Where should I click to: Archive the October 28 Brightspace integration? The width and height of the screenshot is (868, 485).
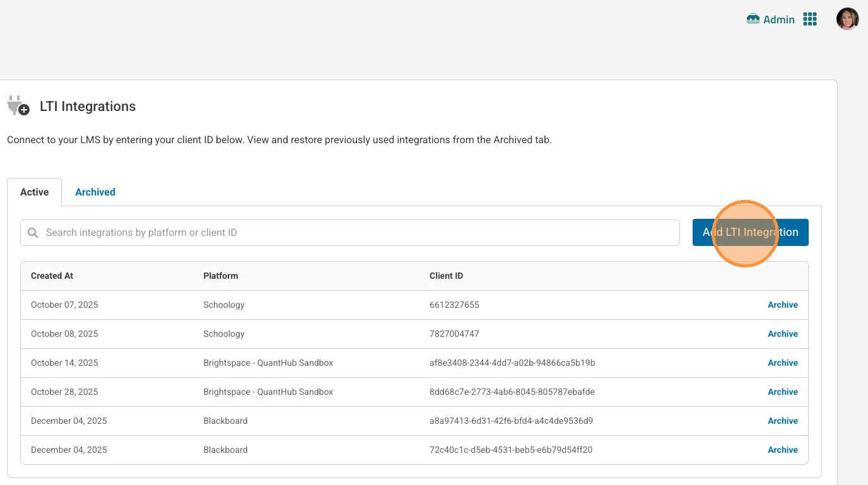[x=782, y=392]
